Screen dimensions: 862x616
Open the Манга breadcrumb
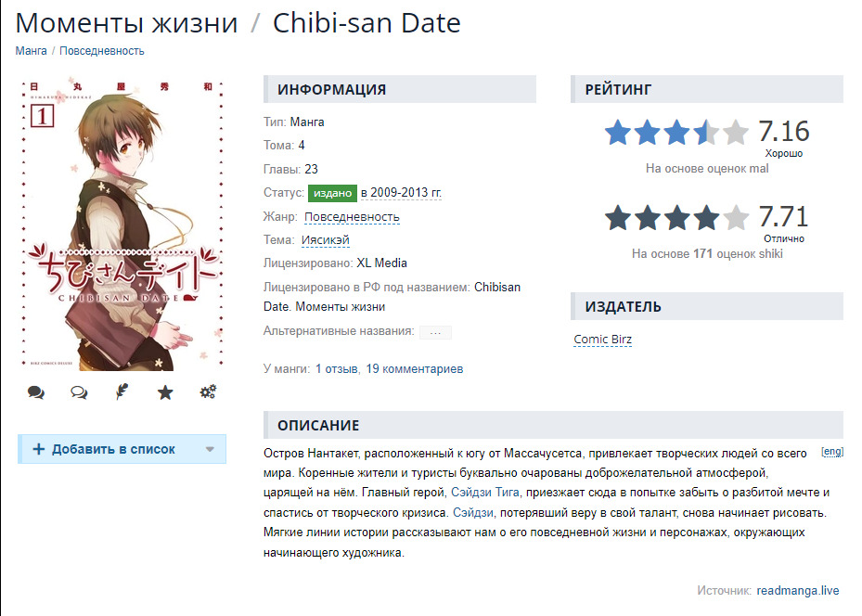pos(32,51)
